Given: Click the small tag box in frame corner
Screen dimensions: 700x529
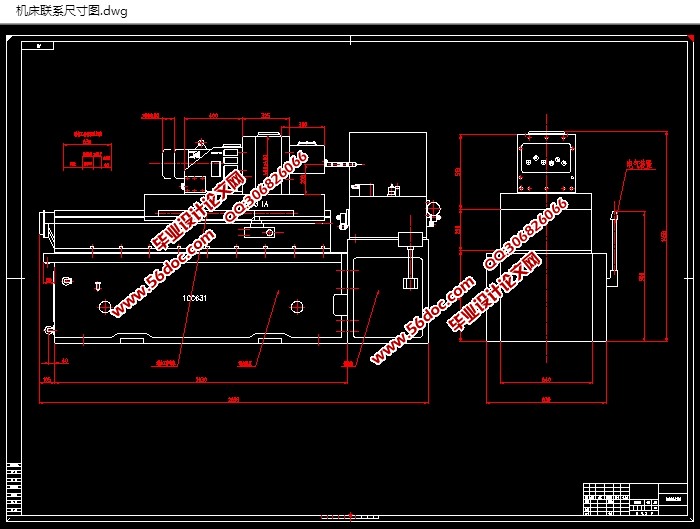Looking at the screenshot, I should coord(38,46).
